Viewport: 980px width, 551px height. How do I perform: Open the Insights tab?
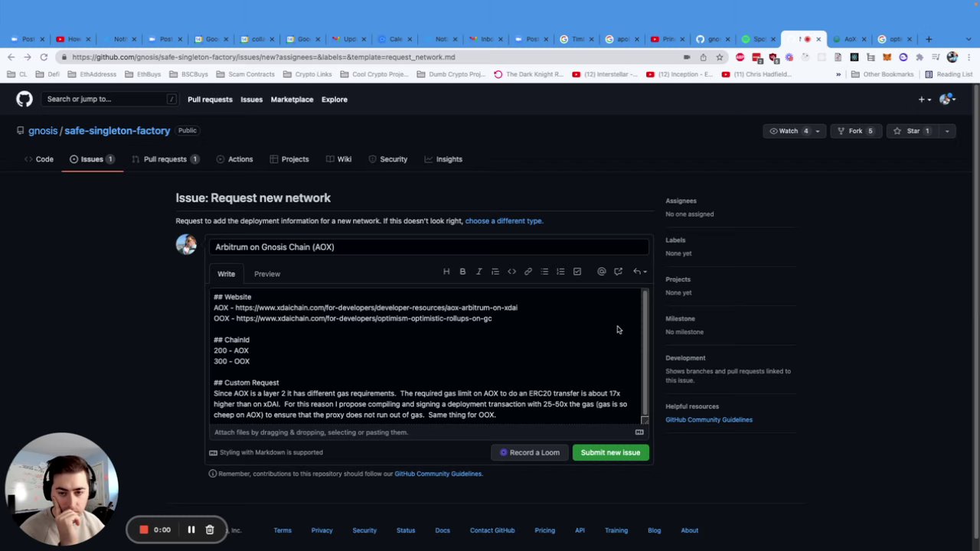[x=443, y=159]
